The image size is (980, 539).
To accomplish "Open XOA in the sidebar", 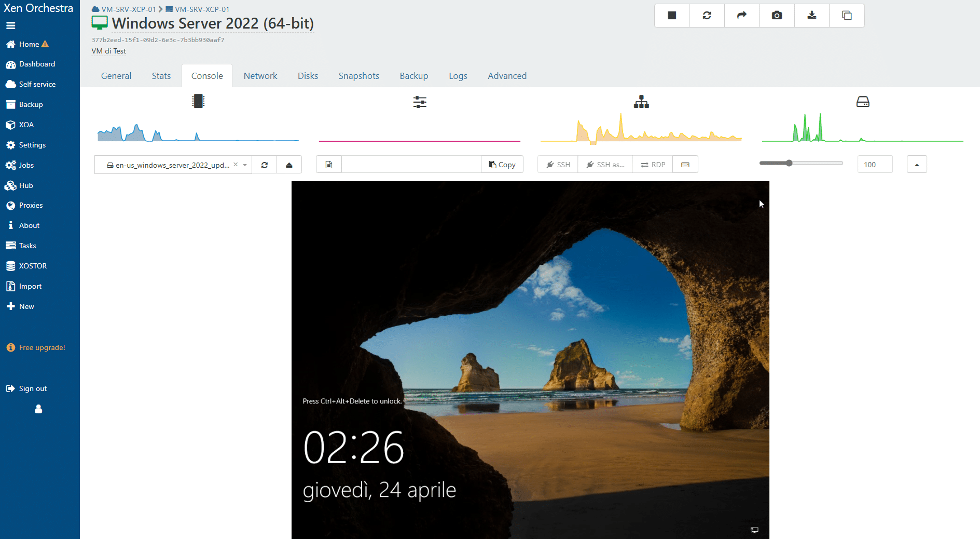I will tap(20, 125).
